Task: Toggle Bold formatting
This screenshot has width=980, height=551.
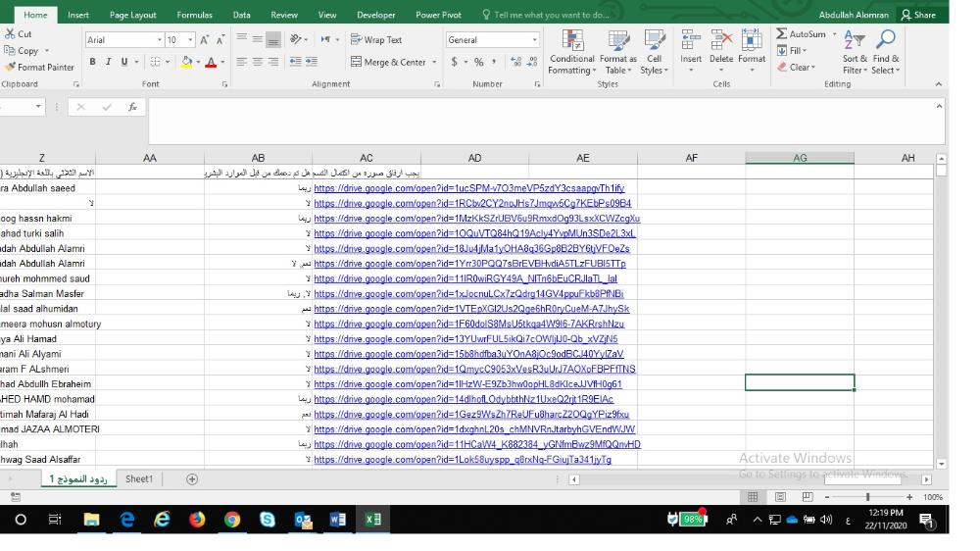Action: coord(92,62)
